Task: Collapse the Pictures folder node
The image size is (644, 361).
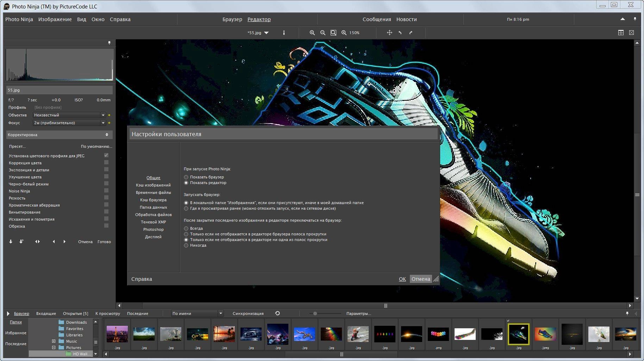Action: point(54,347)
